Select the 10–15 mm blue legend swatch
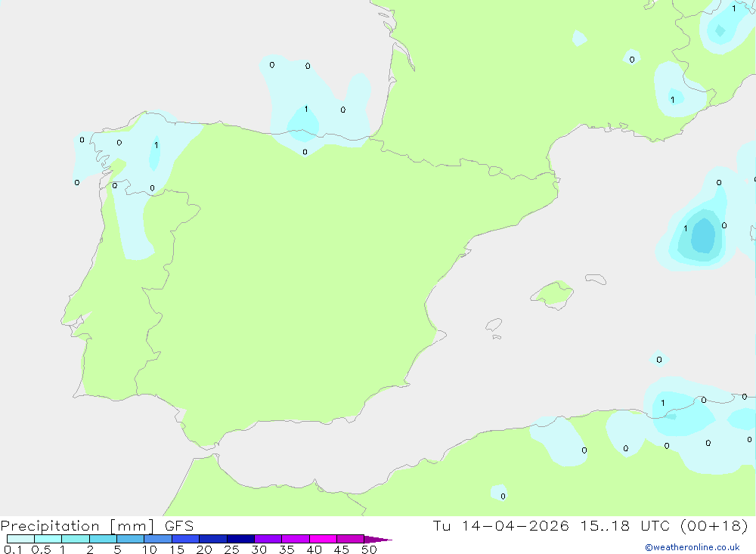 click(x=158, y=539)
